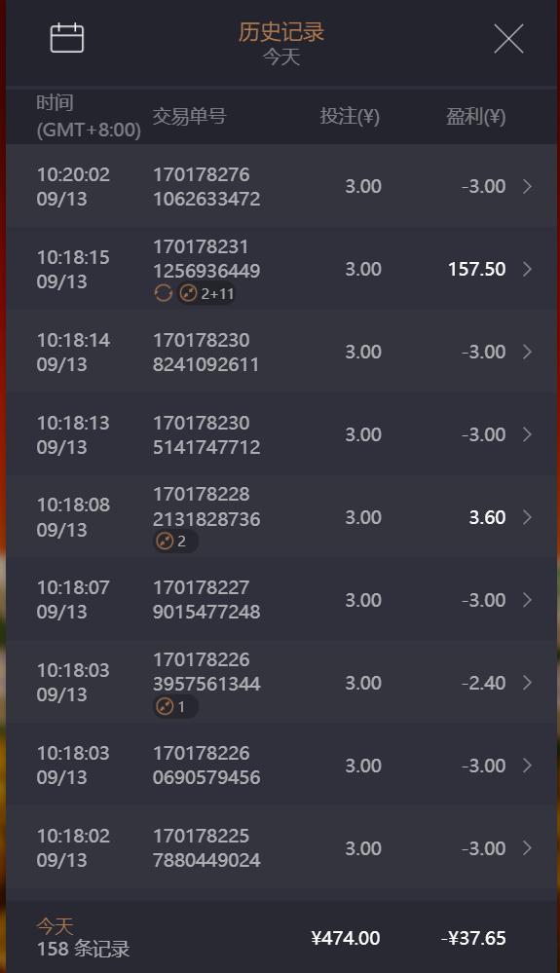Click the free spin 2+11 badge

pos(207,293)
